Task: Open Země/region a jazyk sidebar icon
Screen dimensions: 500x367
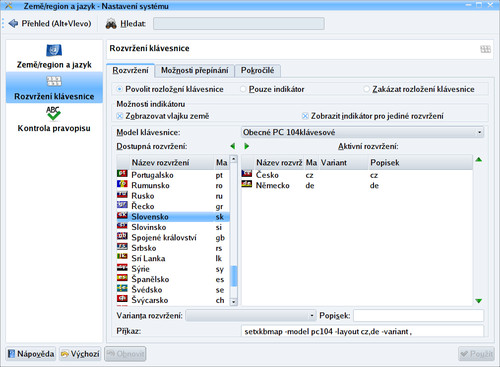Action: coord(54,50)
